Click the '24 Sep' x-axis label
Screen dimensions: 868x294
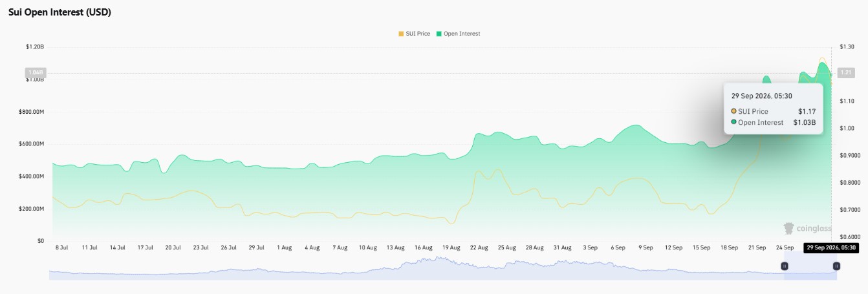(785, 247)
